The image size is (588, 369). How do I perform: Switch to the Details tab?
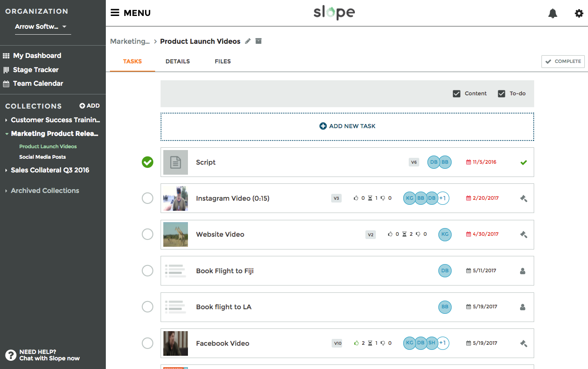click(177, 62)
